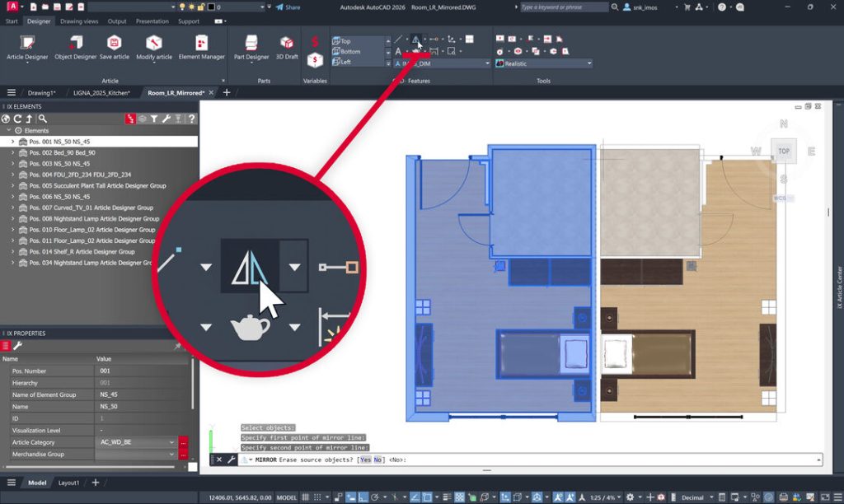Click the search magnifier in iX Elements panel
This screenshot has width=844, height=504.
click(x=43, y=119)
